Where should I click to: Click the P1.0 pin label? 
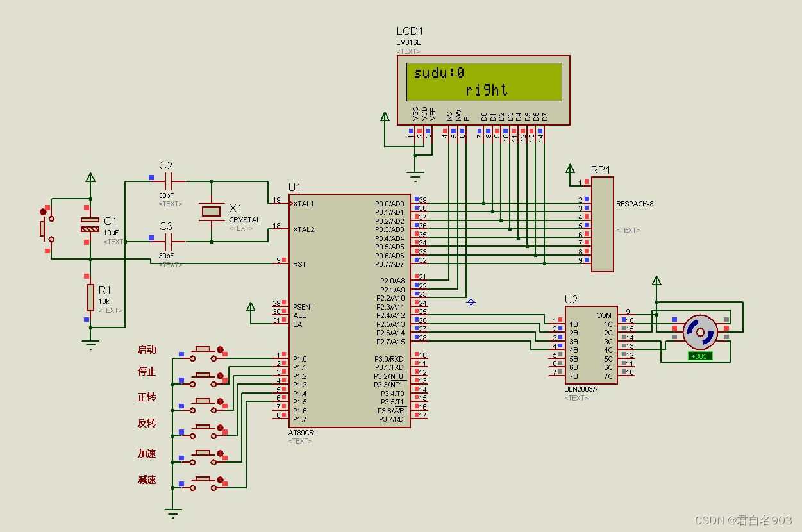point(300,359)
